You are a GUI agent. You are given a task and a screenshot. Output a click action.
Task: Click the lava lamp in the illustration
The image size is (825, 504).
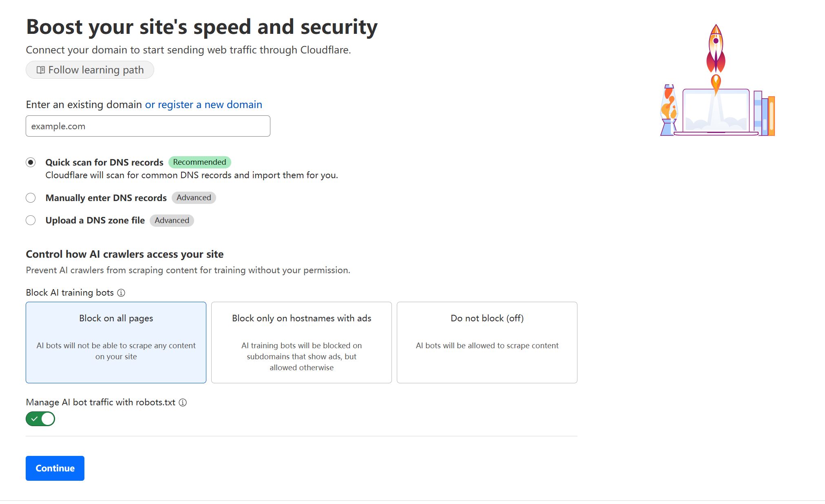(669, 110)
